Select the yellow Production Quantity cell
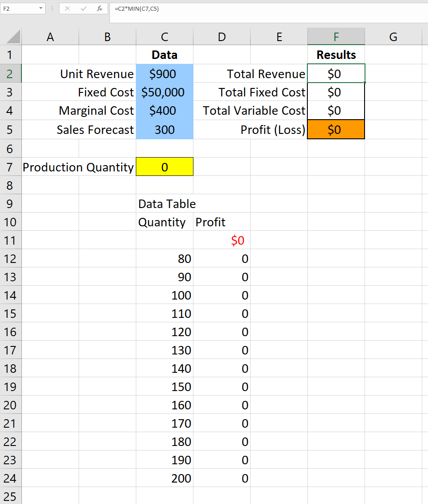Image resolution: width=428 pixels, height=504 pixels. click(164, 167)
